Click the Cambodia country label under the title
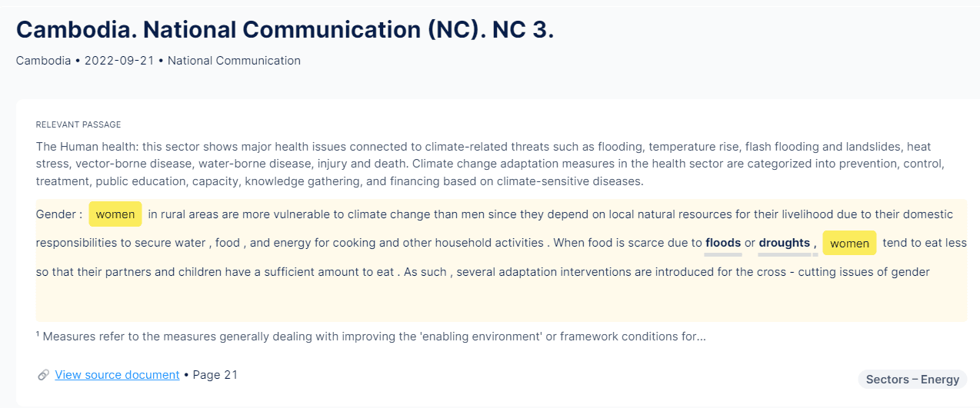The image size is (980, 408). click(x=44, y=60)
